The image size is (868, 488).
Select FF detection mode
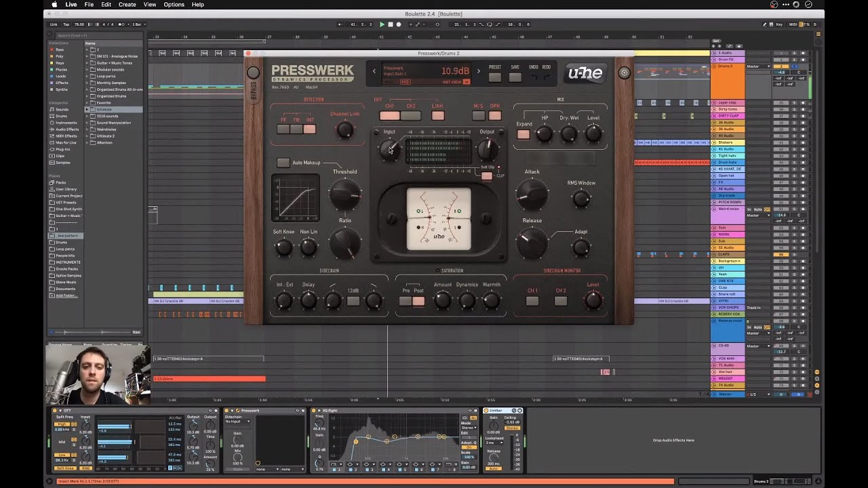coord(283,129)
